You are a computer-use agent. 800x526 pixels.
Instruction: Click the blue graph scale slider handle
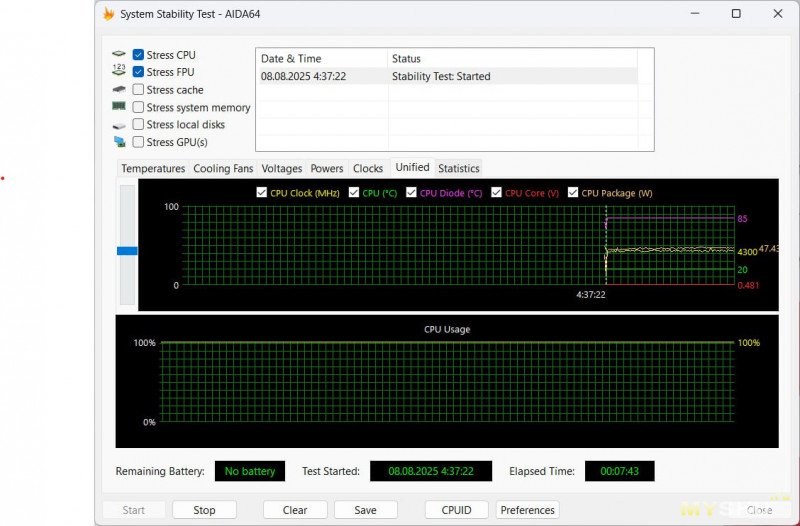pos(127,251)
